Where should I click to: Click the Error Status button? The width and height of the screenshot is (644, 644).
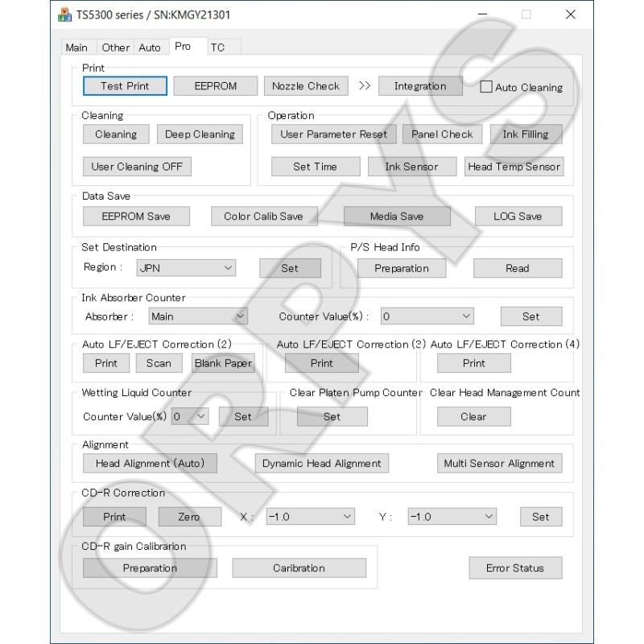[x=515, y=568]
